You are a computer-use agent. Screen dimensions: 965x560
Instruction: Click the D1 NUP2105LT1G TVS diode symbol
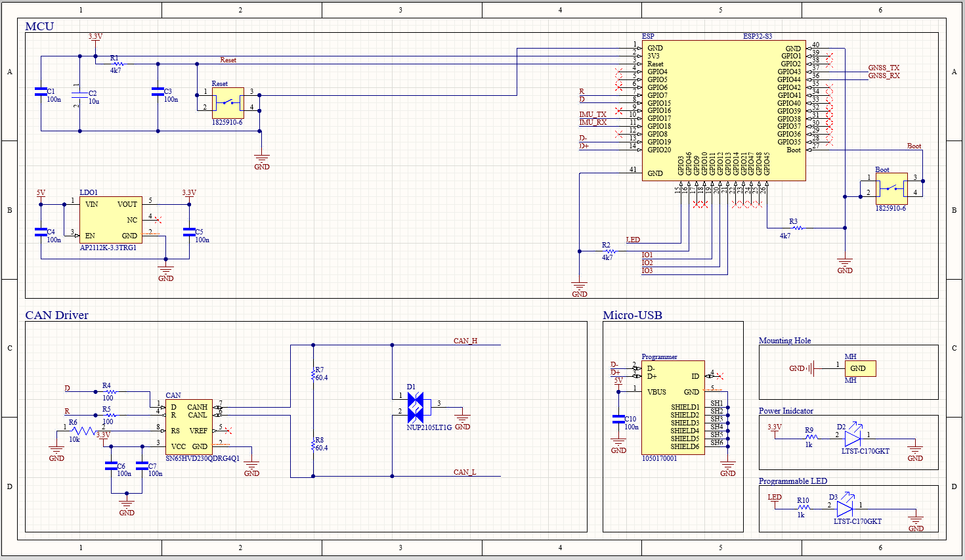coord(416,408)
